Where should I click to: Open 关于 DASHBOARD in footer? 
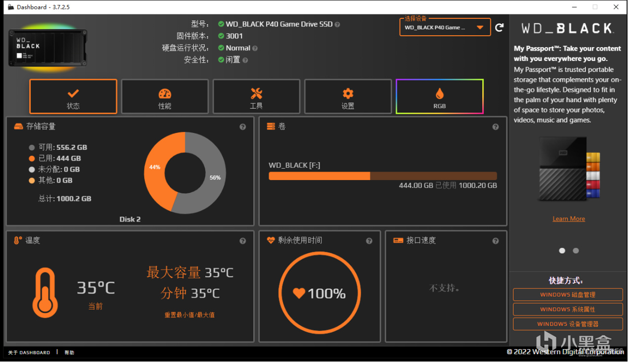[29, 353]
